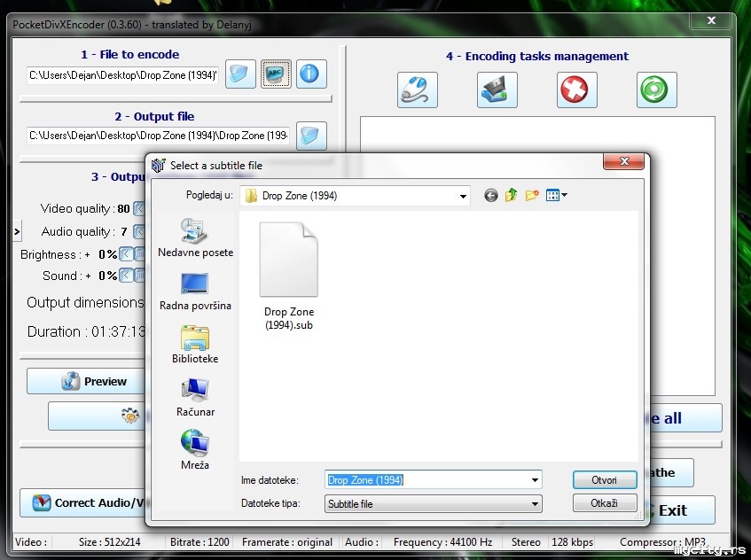Click the File to encode path field

(122, 75)
